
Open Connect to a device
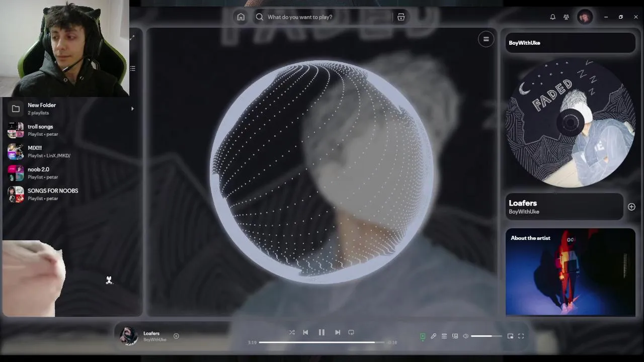[455, 336]
